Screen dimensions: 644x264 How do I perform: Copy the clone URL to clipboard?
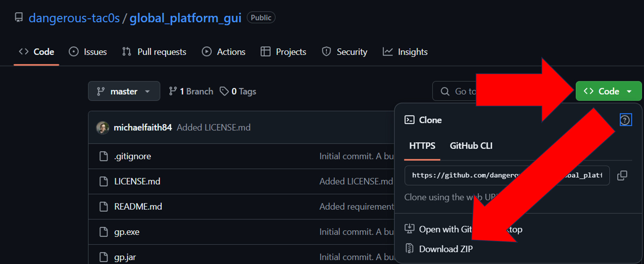coord(622,175)
